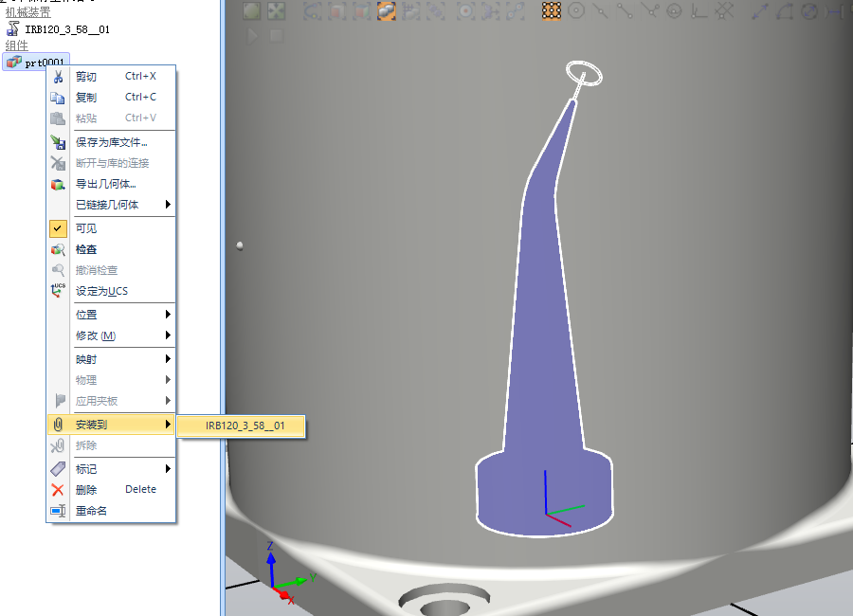Click the greyed 断开与库的连接 entry
Image resolution: width=853 pixels, height=616 pixels.
(x=112, y=163)
